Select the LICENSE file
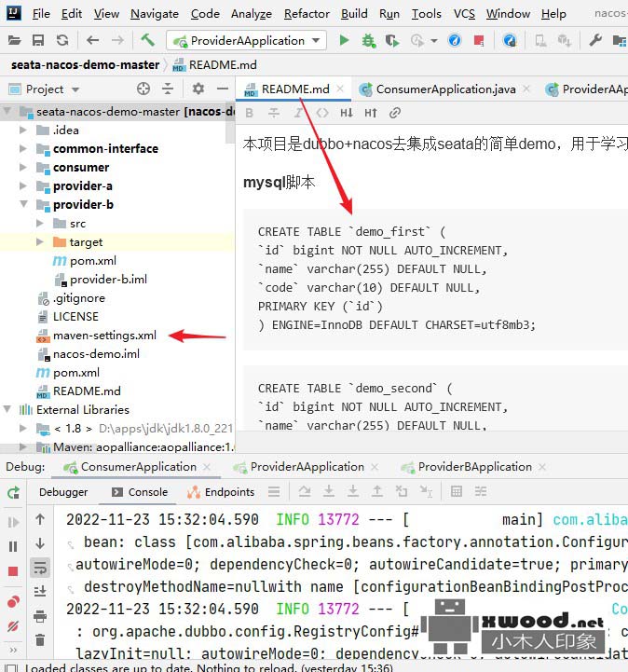This screenshot has width=628, height=672. pyautogui.click(x=75, y=317)
